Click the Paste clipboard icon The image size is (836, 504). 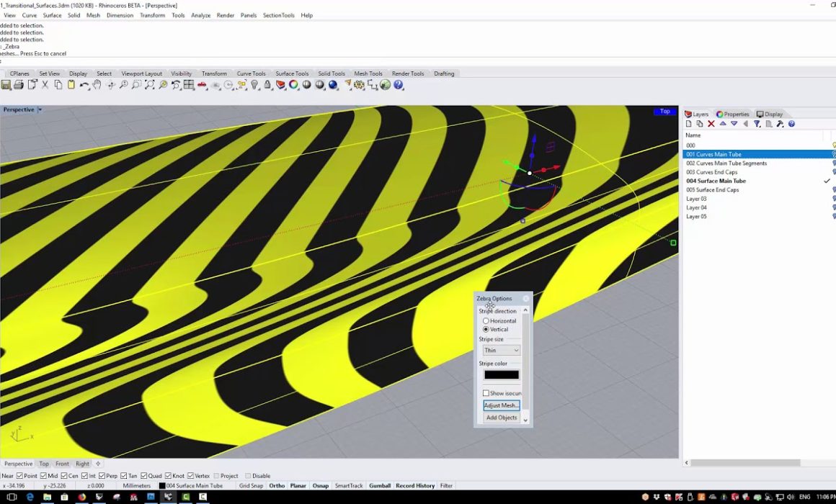click(x=71, y=85)
